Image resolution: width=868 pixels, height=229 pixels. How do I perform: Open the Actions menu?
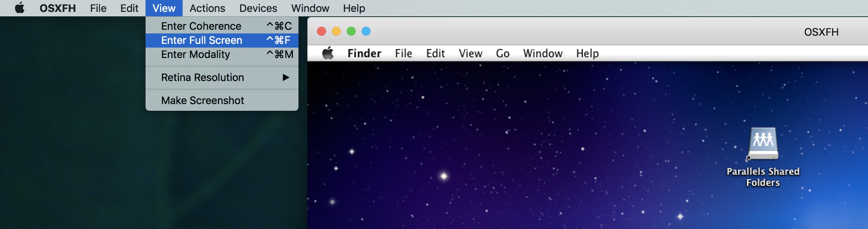pos(207,8)
